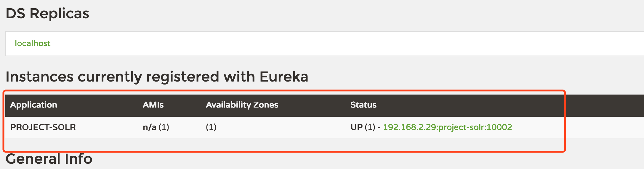Click the word Eureka in the heading
Viewport: 644px width, 169px height.
[284, 77]
